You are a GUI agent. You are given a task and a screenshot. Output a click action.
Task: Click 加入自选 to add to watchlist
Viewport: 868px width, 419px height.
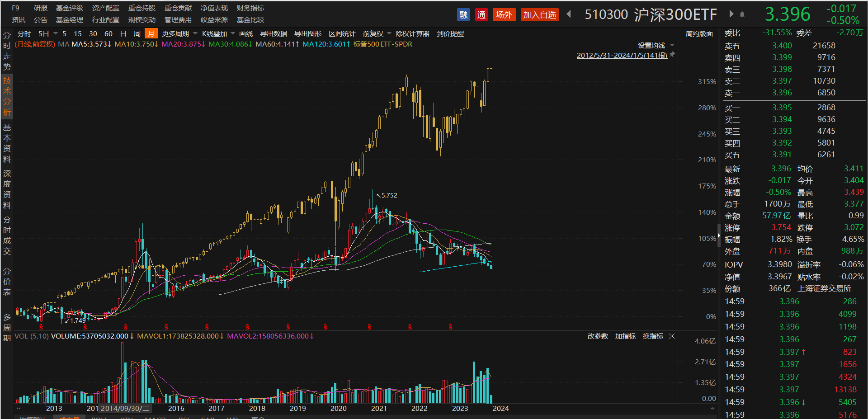pyautogui.click(x=540, y=15)
